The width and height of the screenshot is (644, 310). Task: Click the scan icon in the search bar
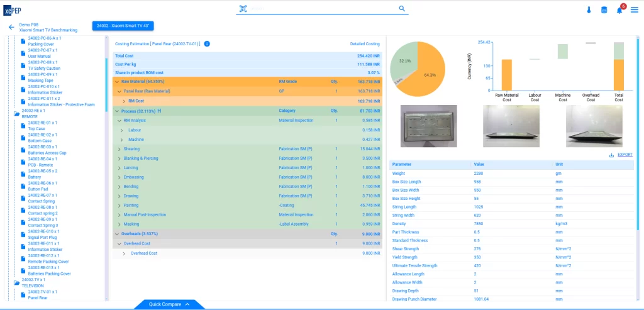[242, 9]
